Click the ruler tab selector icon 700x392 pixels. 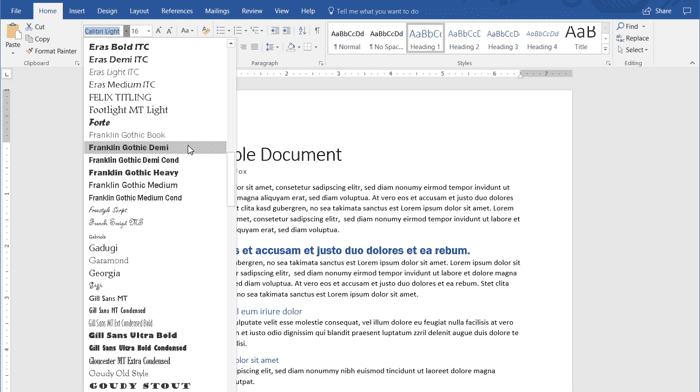click(7, 74)
